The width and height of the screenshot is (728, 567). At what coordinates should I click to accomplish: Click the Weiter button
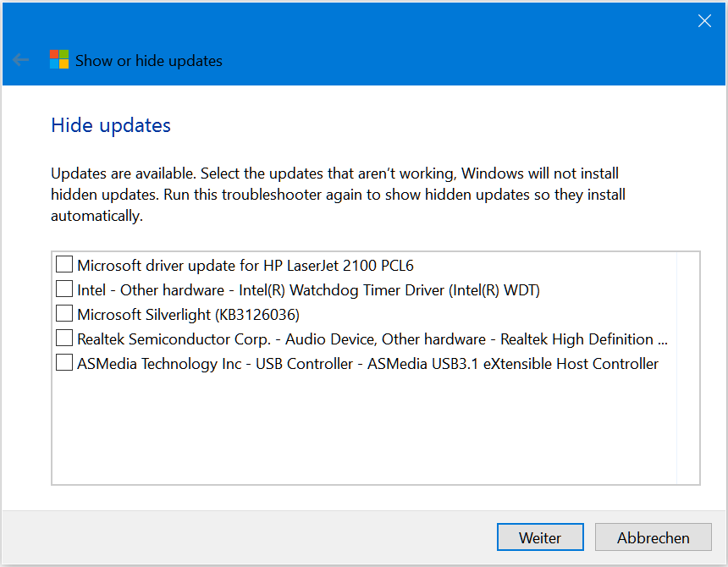[x=540, y=537]
